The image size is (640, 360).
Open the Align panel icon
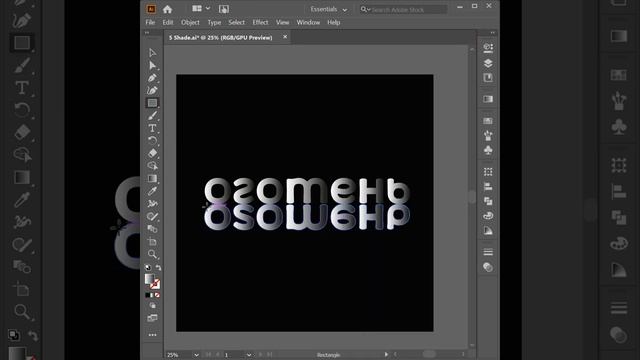point(488,187)
